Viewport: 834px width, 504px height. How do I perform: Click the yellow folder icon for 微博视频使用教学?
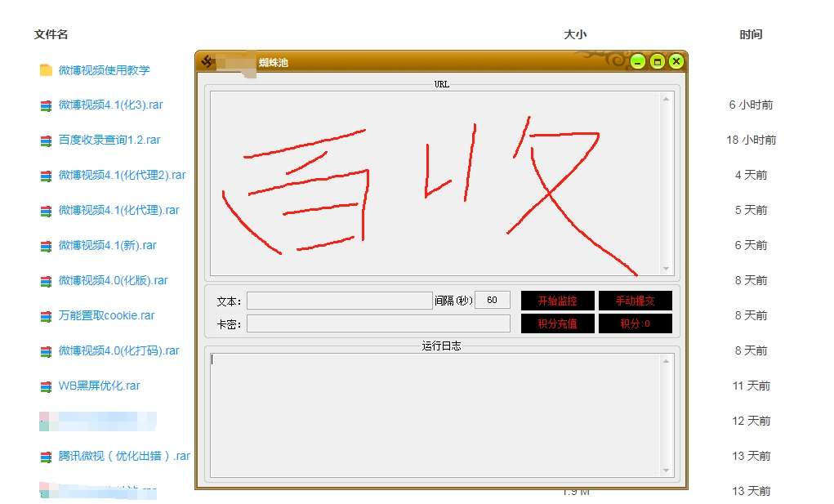click(46, 70)
